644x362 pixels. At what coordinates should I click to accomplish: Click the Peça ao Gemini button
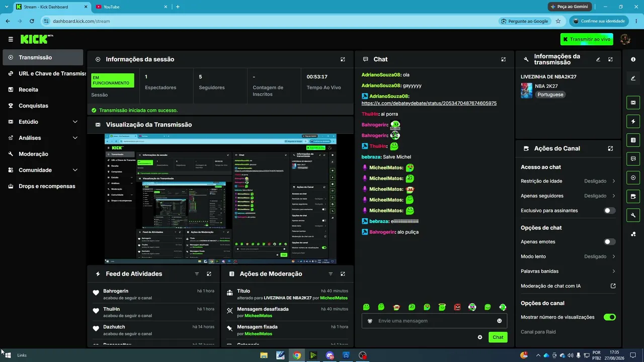tap(569, 7)
